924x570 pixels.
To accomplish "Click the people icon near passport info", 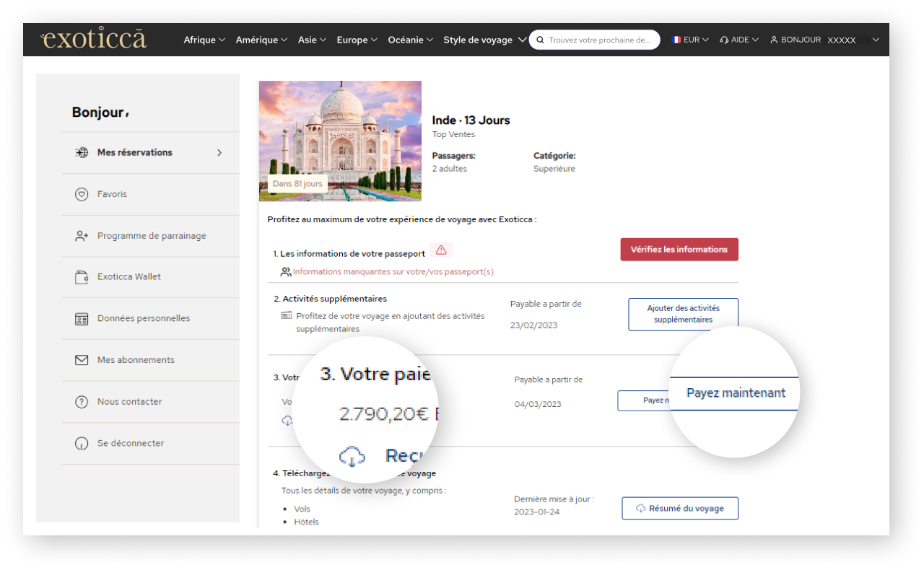I will pyautogui.click(x=286, y=272).
